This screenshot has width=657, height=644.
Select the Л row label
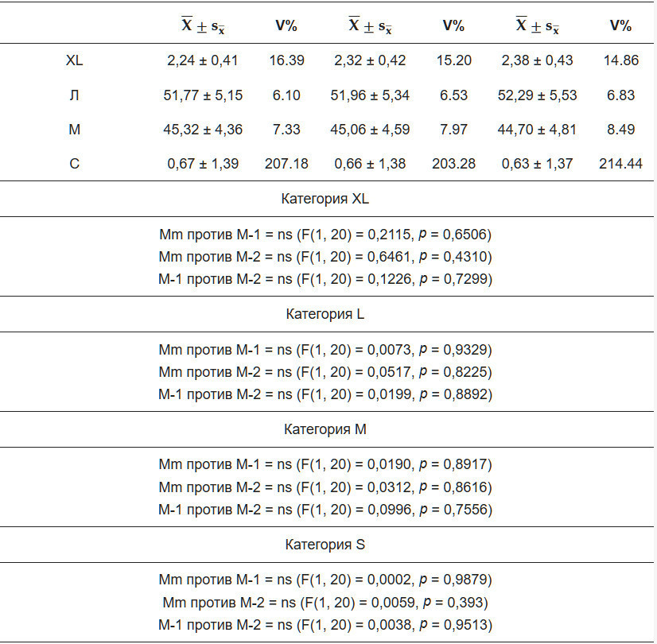74,95
